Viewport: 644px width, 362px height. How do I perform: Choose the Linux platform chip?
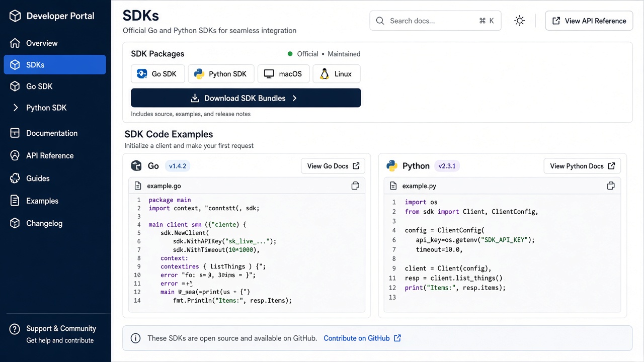336,74
